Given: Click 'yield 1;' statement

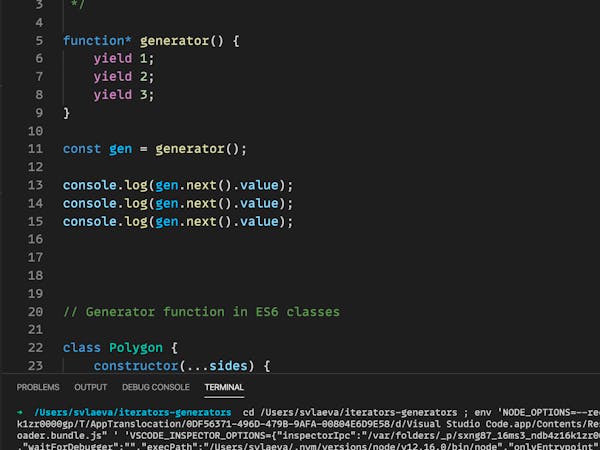Looking at the screenshot, I should (124, 59).
